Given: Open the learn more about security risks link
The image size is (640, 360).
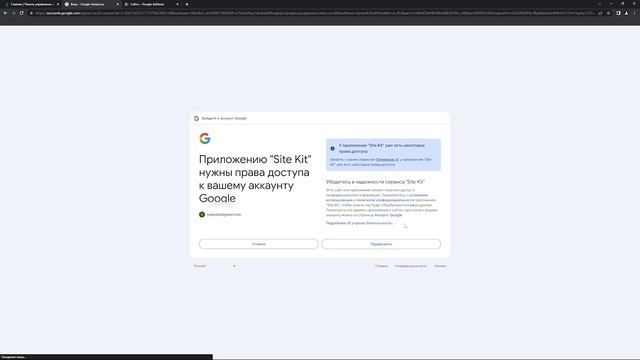Looking at the screenshot, I should pyautogui.click(x=360, y=223).
